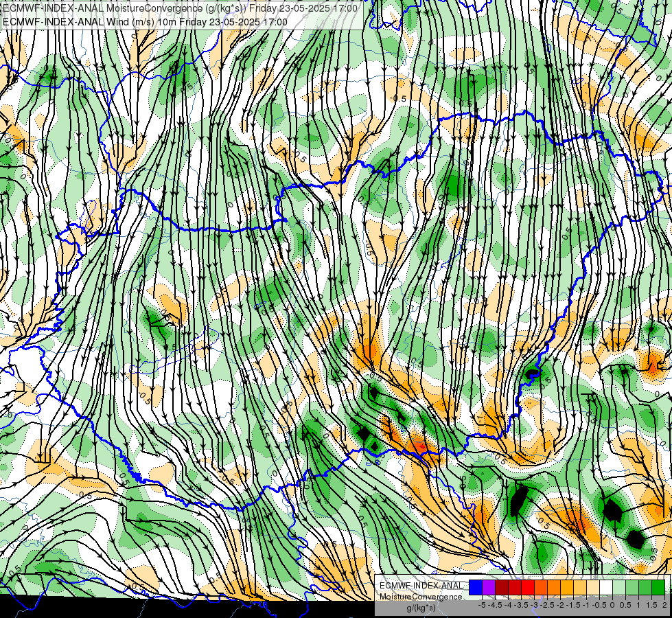Click the white legend swatch
This screenshot has height=618, width=672.
pos(606,588)
